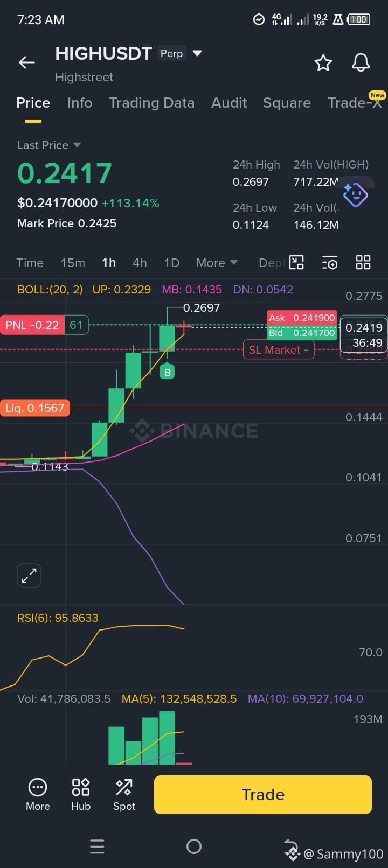Screen dimensions: 388x868
Task: Tap the Ask 0.241900 label
Action: click(302, 318)
